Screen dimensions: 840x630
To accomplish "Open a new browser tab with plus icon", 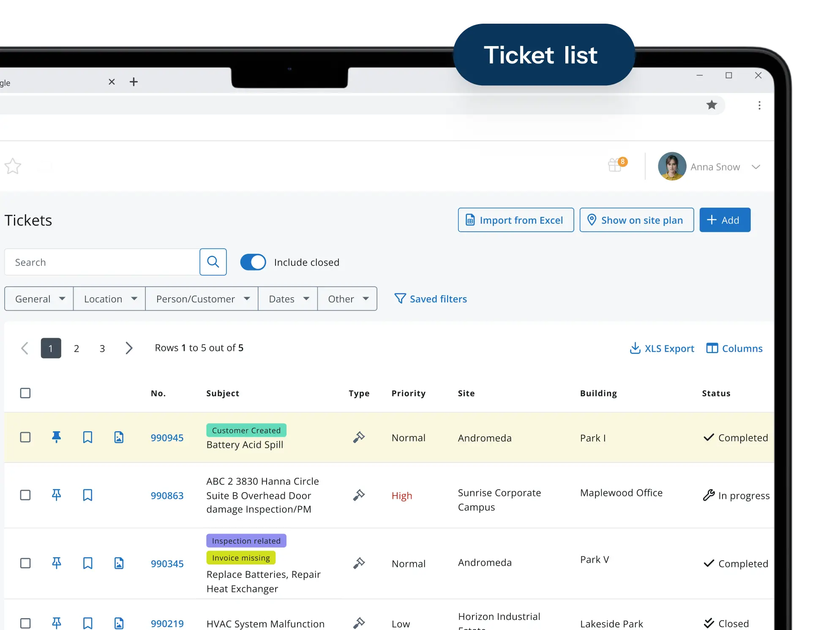I will (x=134, y=82).
